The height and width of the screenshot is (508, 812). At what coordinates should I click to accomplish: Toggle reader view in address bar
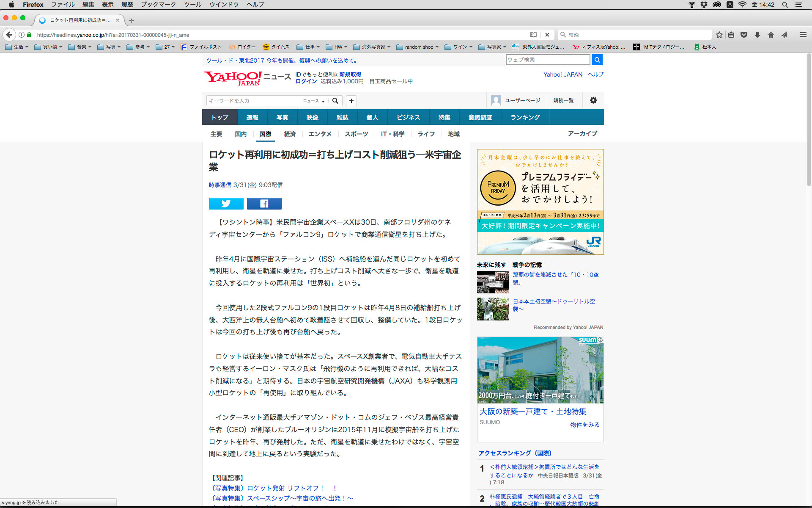click(x=533, y=35)
